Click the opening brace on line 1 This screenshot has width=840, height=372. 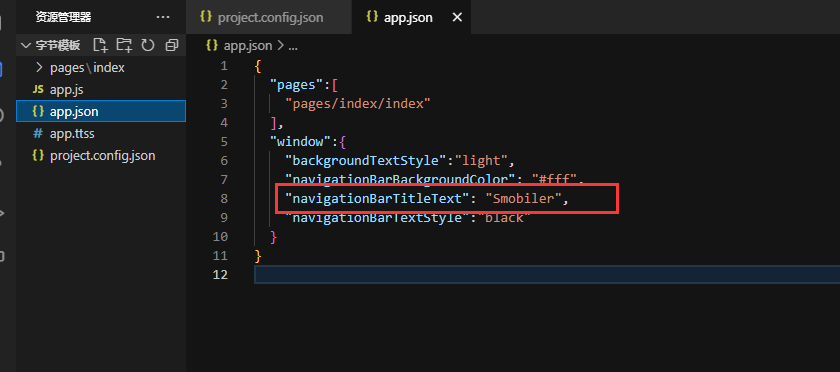258,66
